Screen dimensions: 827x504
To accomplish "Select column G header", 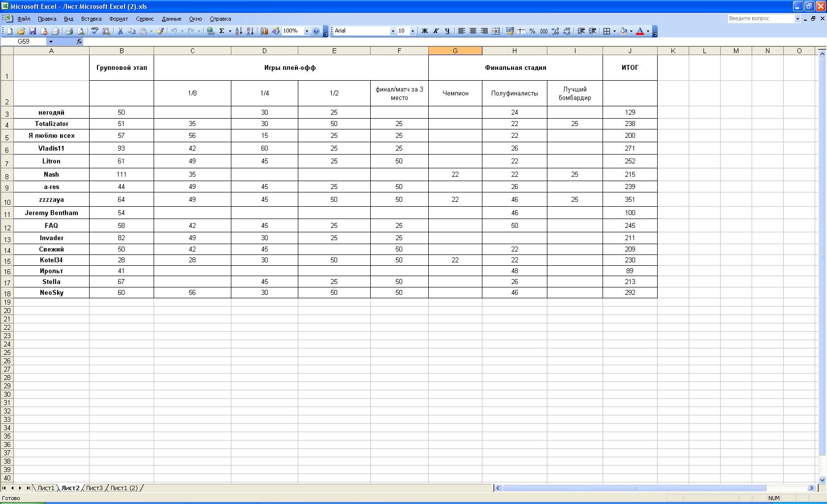I will pyautogui.click(x=455, y=51).
